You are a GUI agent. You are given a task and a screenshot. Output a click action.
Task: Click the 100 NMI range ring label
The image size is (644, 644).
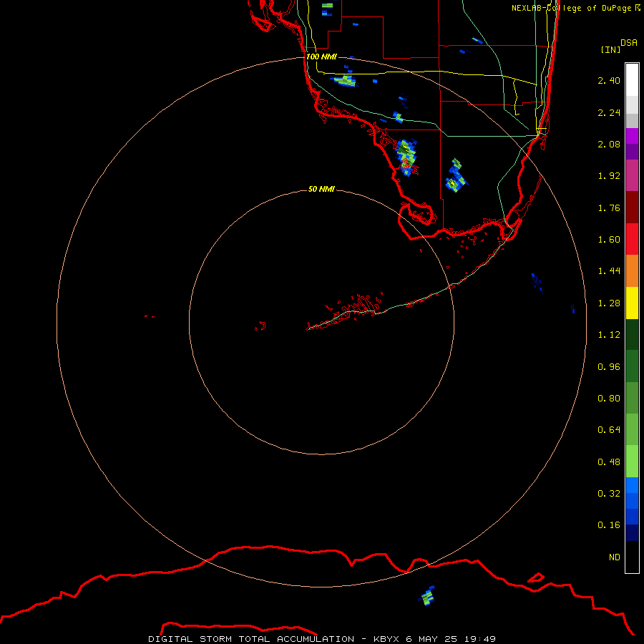(321, 57)
